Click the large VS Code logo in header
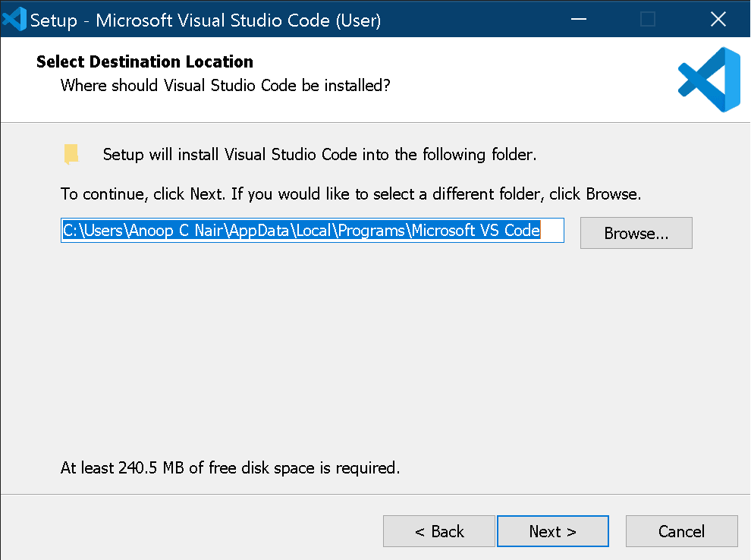The width and height of the screenshot is (751, 560). coord(709,80)
